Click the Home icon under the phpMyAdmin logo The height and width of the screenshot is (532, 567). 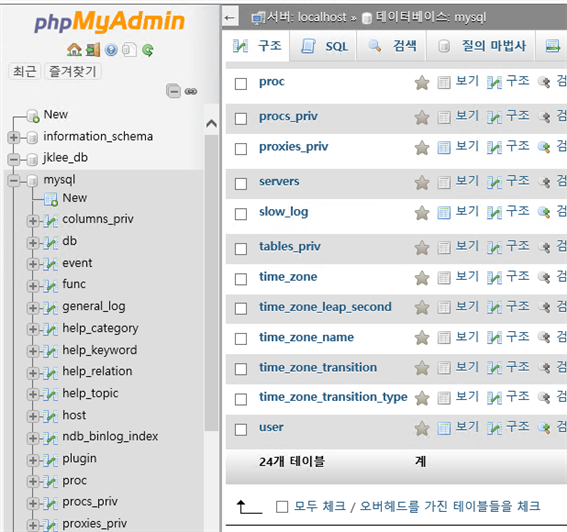point(74,50)
